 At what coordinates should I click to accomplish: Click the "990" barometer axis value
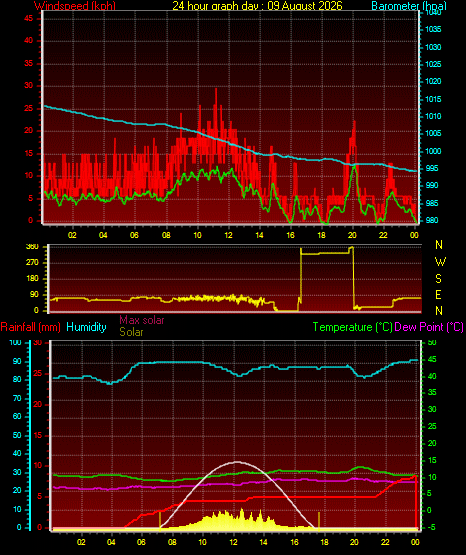431,185
